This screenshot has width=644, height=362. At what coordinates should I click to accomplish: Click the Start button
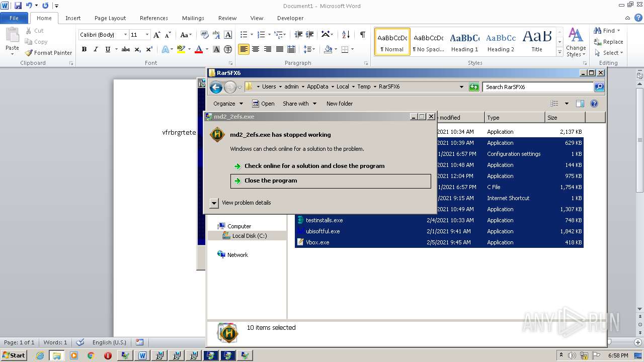pos(14,355)
